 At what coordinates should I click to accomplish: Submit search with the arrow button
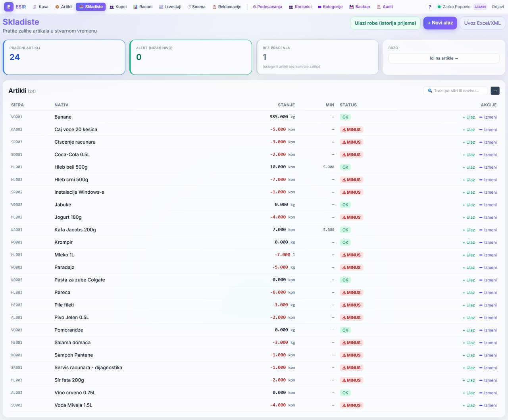495,91
